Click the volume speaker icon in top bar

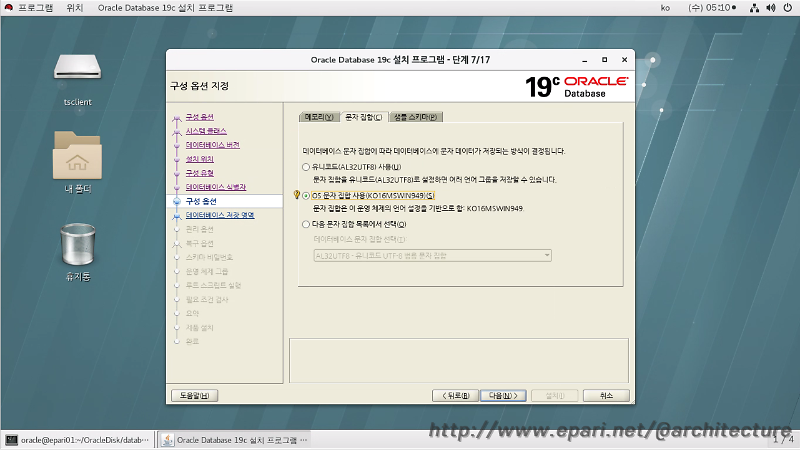(x=771, y=8)
